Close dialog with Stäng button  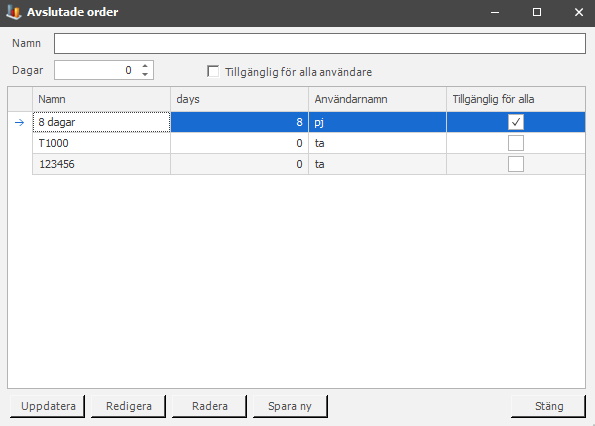click(x=548, y=406)
